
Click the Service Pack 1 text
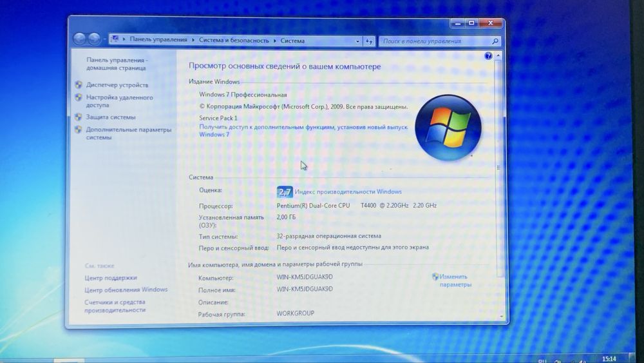coord(218,118)
